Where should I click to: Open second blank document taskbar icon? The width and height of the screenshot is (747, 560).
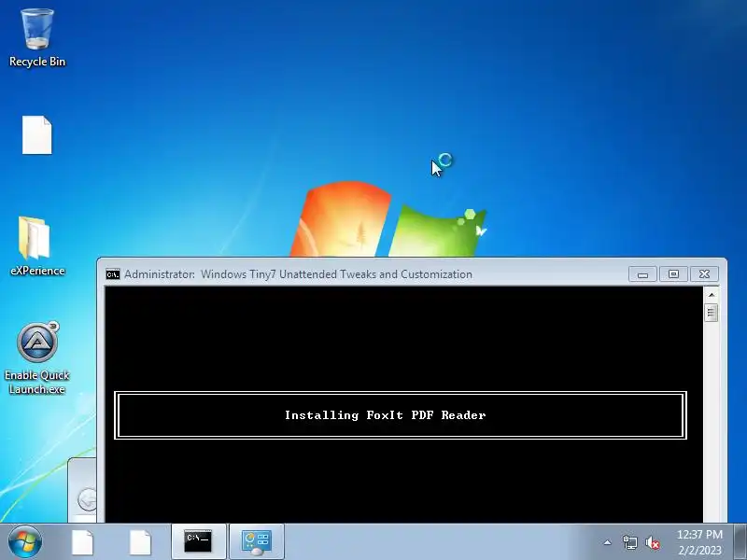141,542
